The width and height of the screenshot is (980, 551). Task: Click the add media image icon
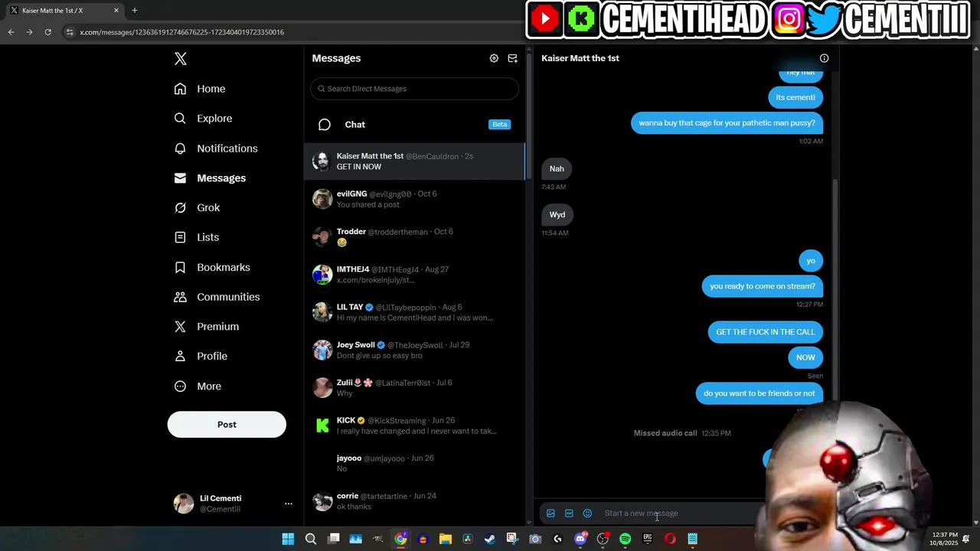[550, 514]
